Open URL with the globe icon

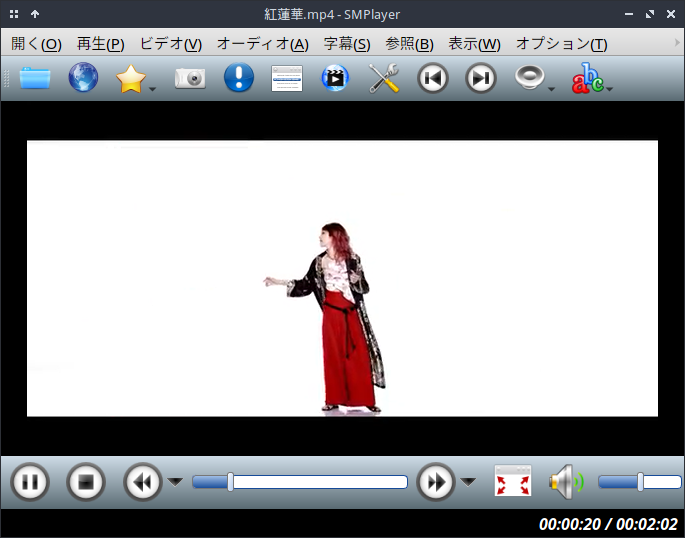point(83,77)
